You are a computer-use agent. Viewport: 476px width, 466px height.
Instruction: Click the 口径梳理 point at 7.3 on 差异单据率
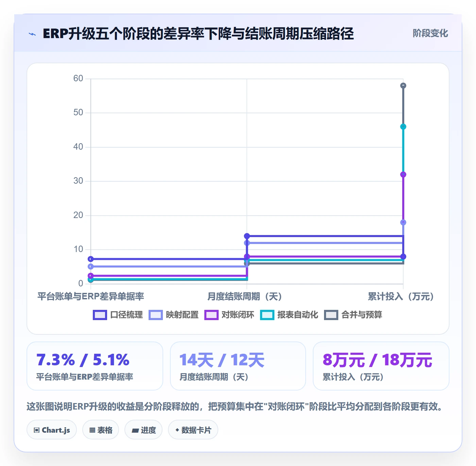point(91,259)
